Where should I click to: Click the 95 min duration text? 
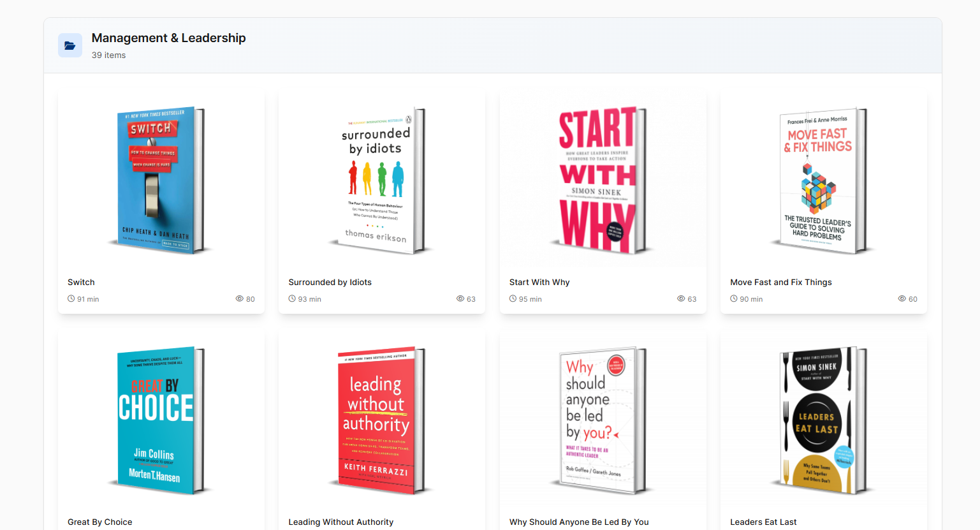click(530, 299)
